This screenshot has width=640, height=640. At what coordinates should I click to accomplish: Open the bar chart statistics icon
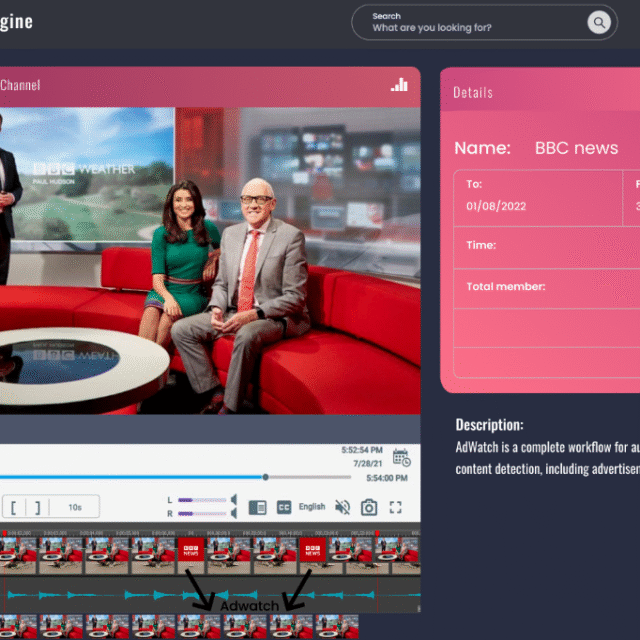pos(399,85)
